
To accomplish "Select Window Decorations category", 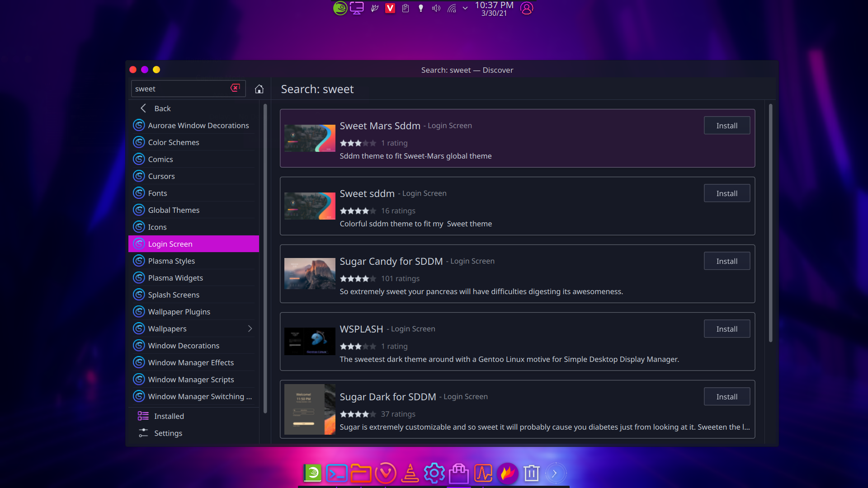I will point(193,346).
